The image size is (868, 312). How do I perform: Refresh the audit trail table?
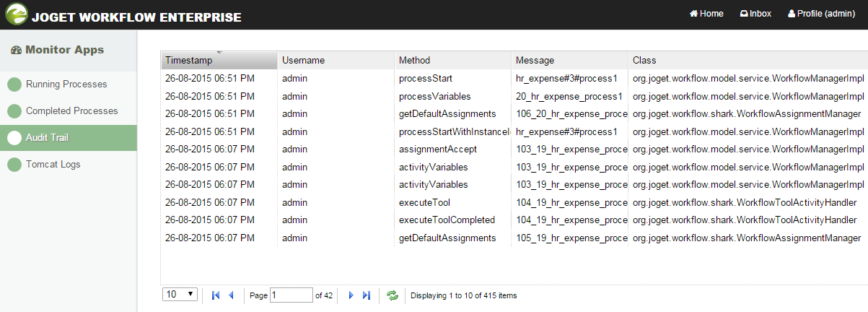[x=393, y=295]
